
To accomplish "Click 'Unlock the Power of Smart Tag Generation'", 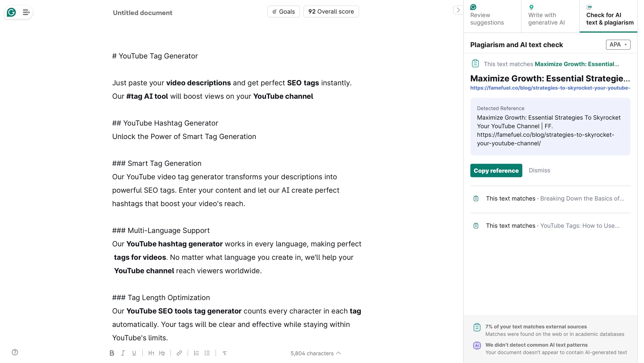I will 184,137.
